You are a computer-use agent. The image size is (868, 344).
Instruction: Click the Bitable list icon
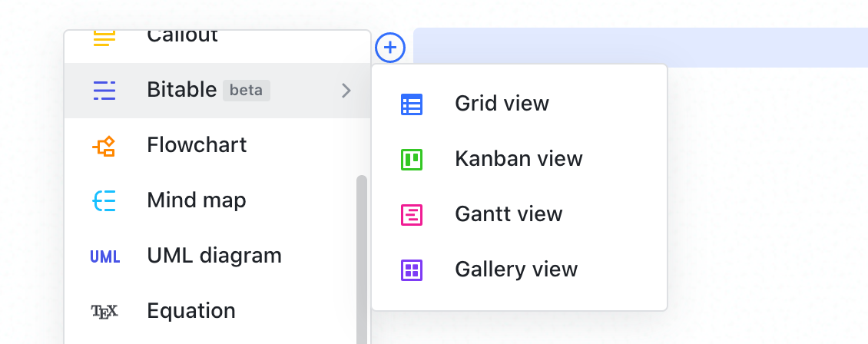click(x=104, y=91)
